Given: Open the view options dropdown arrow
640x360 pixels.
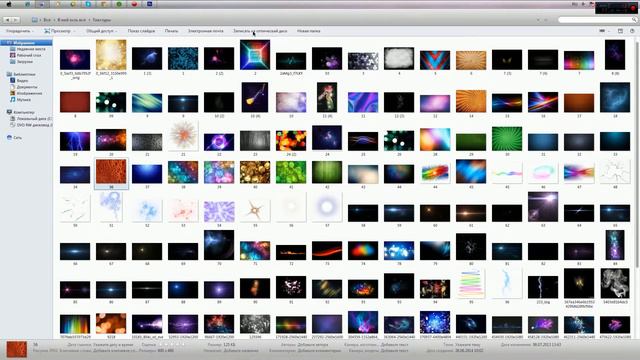Looking at the screenshot, I should (609, 31).
